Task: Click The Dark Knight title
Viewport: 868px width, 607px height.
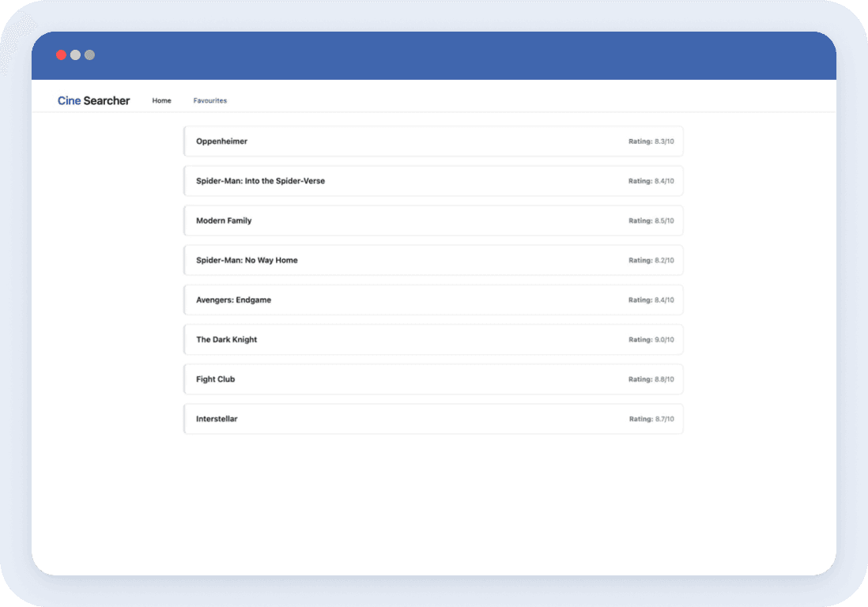Action: 226,340
